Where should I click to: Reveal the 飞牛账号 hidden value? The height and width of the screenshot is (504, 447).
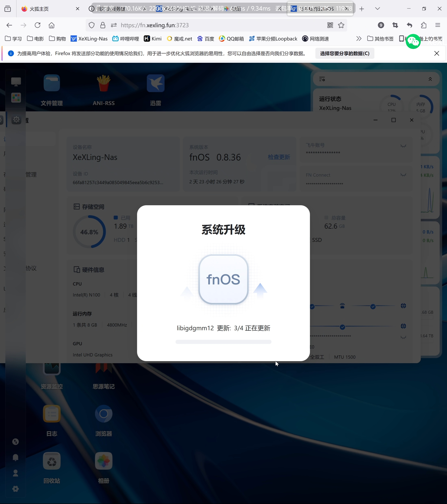coord(403,146)
